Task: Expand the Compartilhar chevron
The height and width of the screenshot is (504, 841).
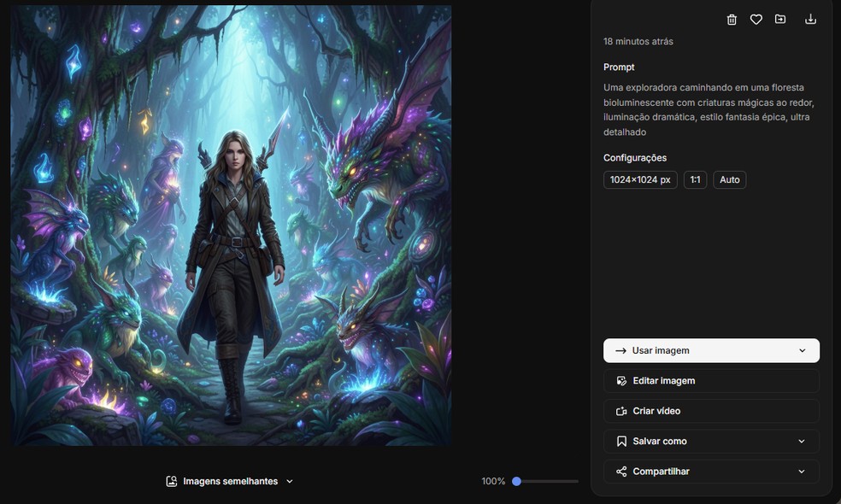Action: (x=802, y=472)
